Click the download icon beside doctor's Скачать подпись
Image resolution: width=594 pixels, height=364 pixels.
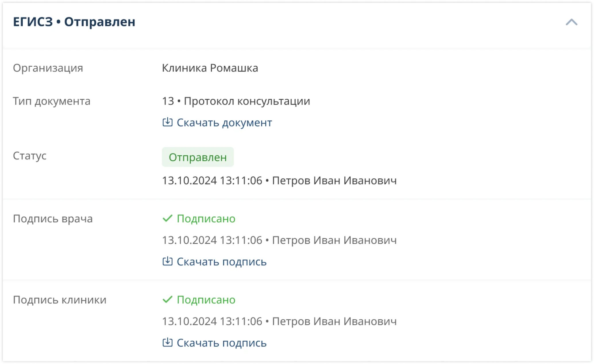167,261
